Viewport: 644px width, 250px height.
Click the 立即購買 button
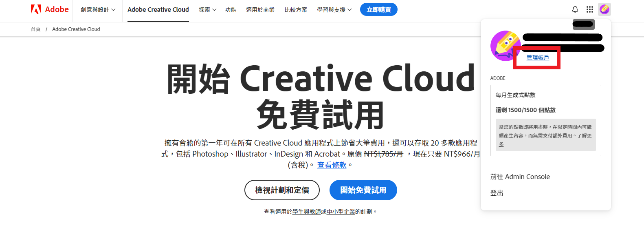coord(379,9)
